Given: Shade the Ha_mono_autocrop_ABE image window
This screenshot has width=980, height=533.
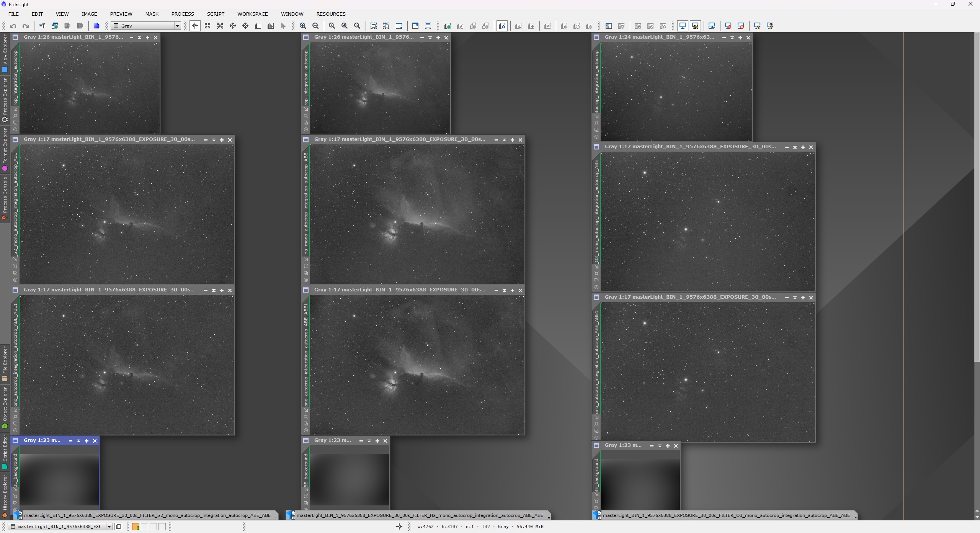Looking at the screenshot, I should coord(504,140).
